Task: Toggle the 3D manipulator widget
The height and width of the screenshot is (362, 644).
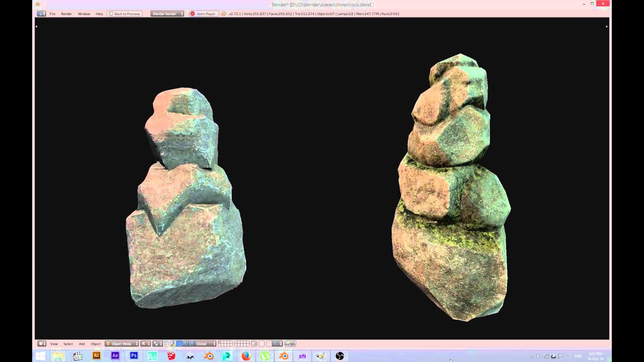Action: (173, 344)
